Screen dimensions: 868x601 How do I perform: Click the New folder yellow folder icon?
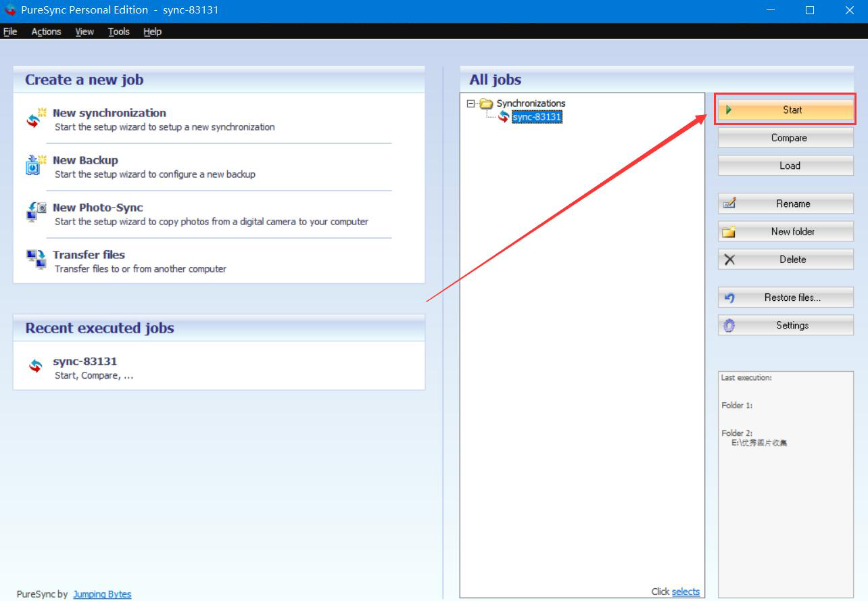click(729, 232)
